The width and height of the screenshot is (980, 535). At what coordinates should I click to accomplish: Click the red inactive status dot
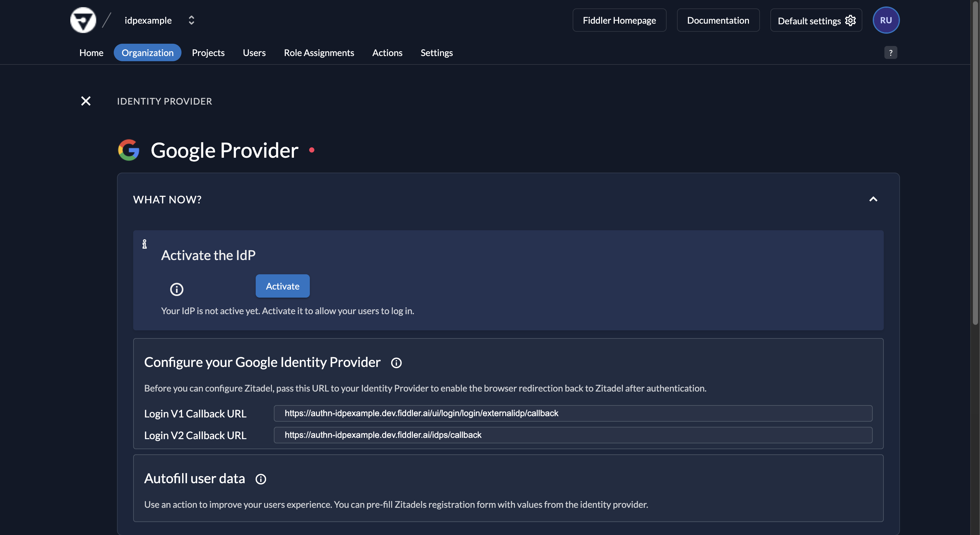(311, 150)
